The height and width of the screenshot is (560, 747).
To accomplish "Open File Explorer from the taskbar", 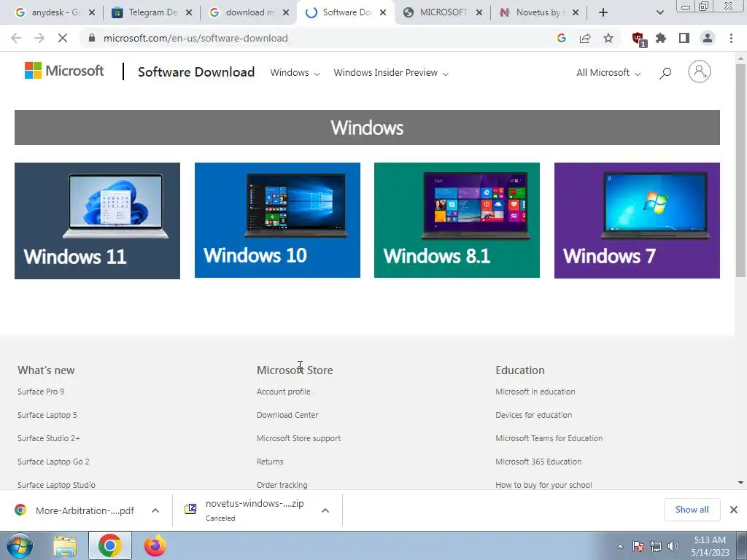I will (x=65, y=546).
